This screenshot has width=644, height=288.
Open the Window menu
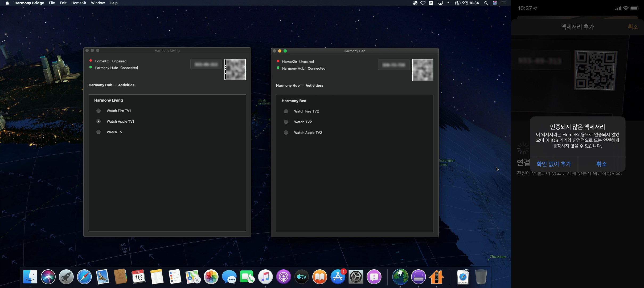point(98,3)
